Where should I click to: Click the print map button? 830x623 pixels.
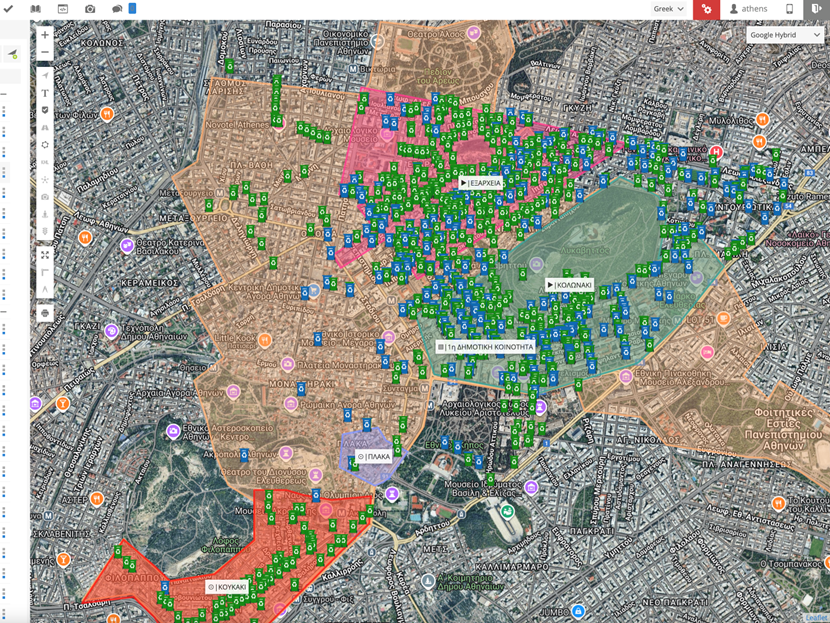[45, 313]
